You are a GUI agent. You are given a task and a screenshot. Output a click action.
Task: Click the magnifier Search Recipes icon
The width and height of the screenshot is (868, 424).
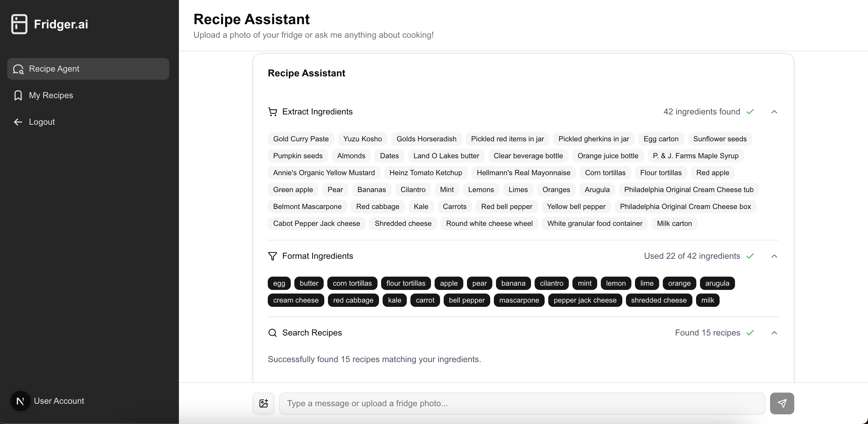[x=272, y=333]
